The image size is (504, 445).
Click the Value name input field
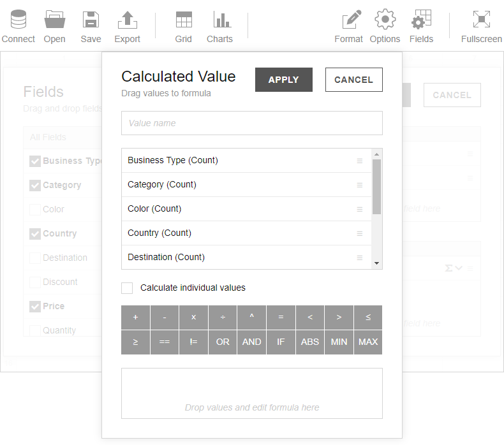click(x=251, y=123)
